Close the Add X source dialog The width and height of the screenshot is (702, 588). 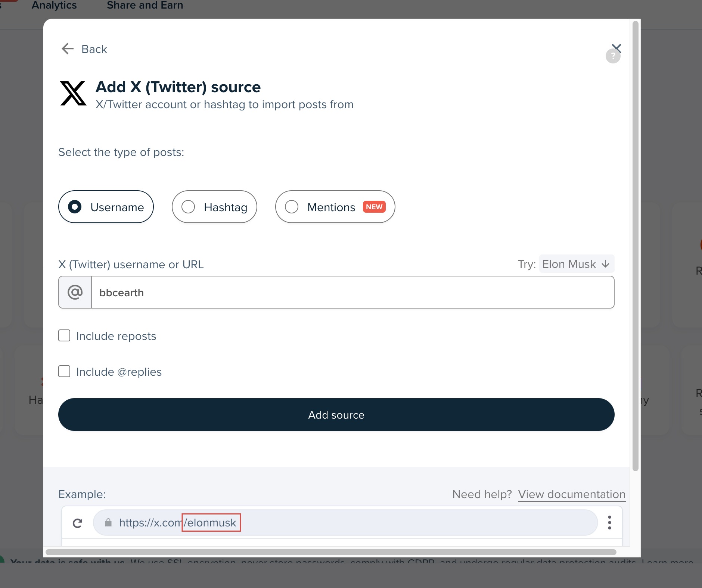(x=616, y=47)
